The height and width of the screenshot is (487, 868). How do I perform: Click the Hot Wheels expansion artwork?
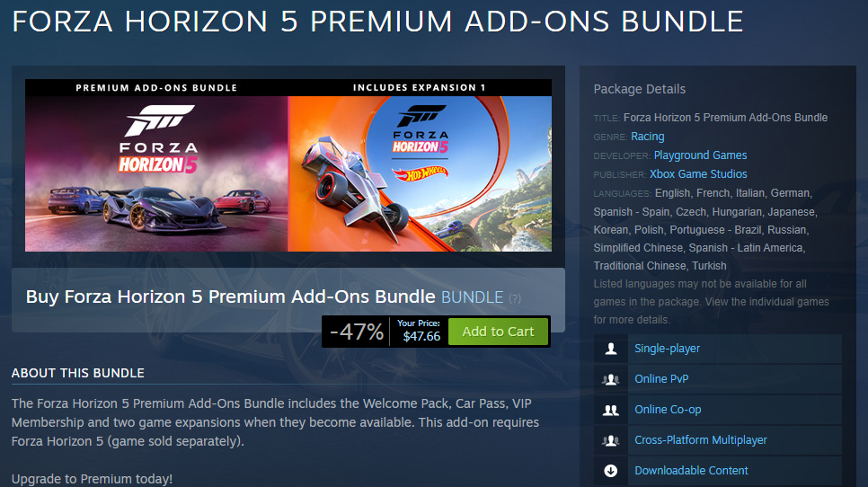[x=420, y=165]
